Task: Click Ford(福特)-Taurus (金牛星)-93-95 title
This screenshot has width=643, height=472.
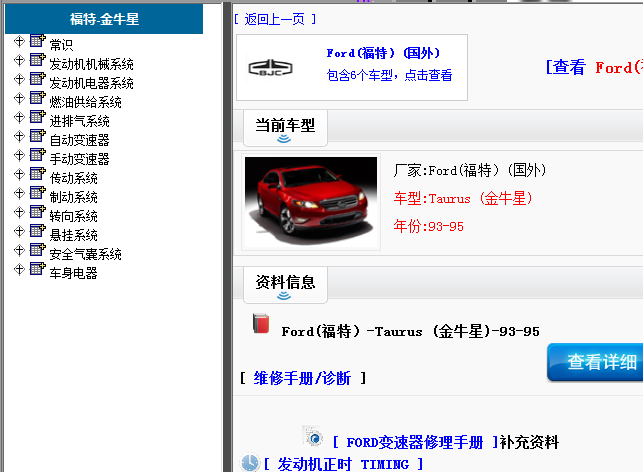Action: (x=410, y=331)
